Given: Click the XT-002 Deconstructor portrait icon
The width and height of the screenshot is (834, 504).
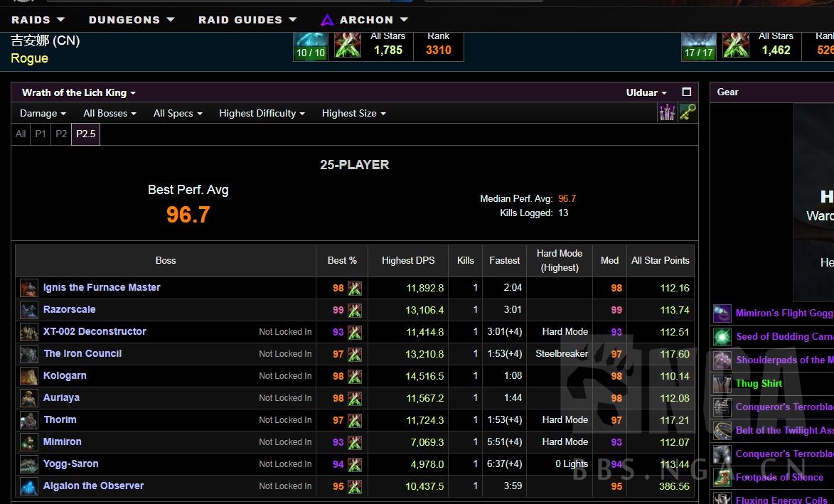Looking at the screenshot, I should [x=28, y=332].
